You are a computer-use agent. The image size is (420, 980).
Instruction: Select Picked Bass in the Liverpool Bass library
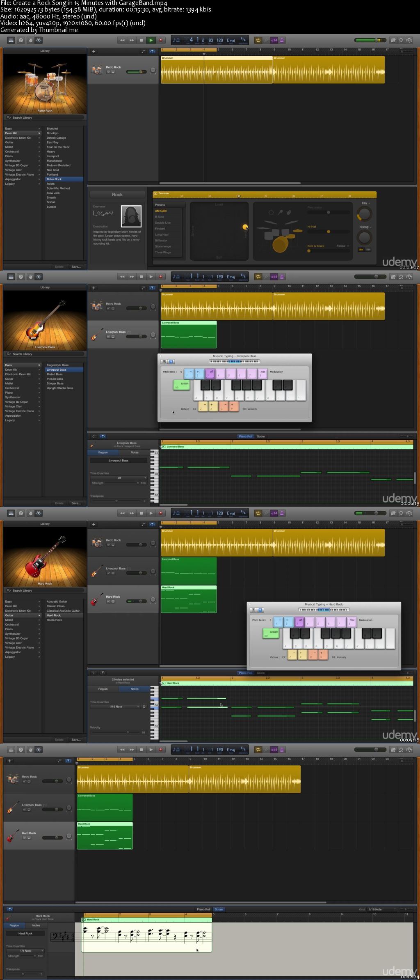pos(55,379)
